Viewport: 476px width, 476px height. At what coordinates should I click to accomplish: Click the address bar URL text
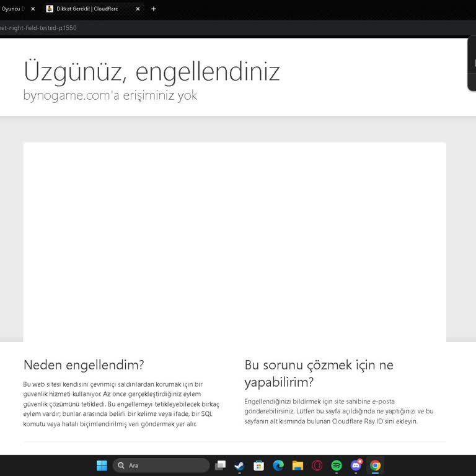click(x=38, y=28)
